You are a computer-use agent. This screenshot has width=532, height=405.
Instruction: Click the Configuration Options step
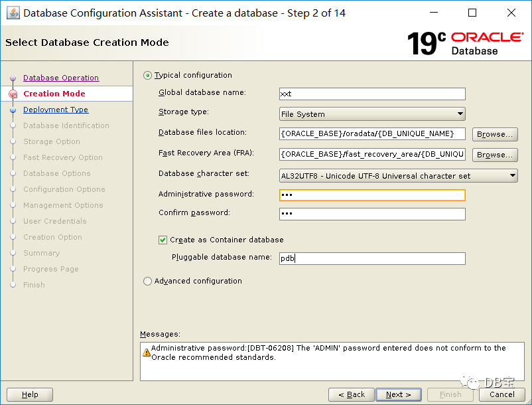tap(64, 189)
